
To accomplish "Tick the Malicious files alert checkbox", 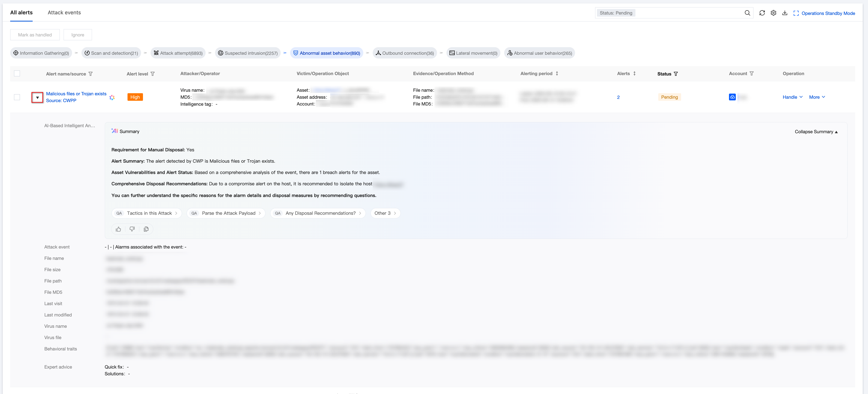I will point(17,97).
